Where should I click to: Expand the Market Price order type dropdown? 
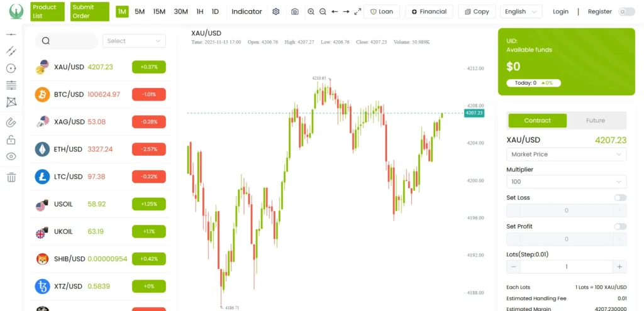[x=566, y=154]
